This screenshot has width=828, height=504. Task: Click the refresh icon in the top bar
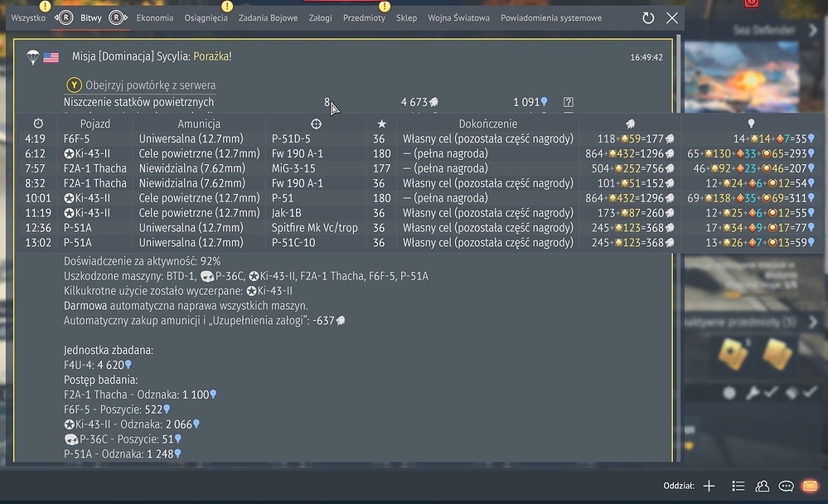pos(648,17)
